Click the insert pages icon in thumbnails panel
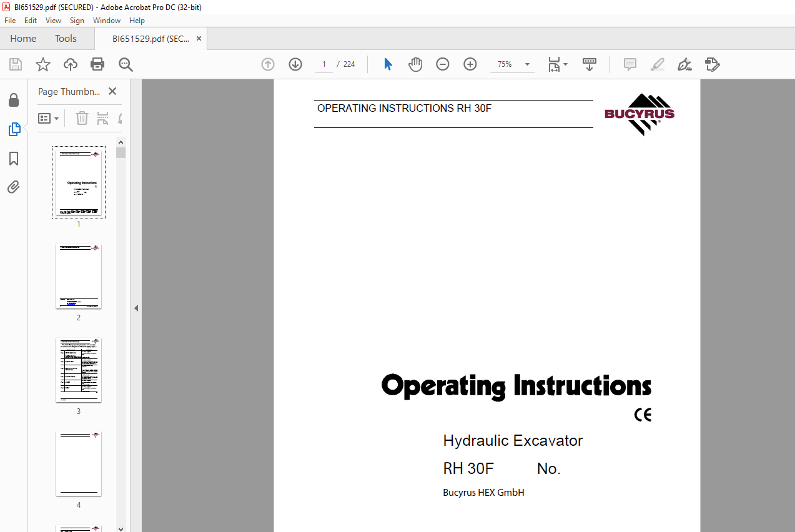This screenshot has height=532, width=795. pyautogui.click(x=103, y=118)
